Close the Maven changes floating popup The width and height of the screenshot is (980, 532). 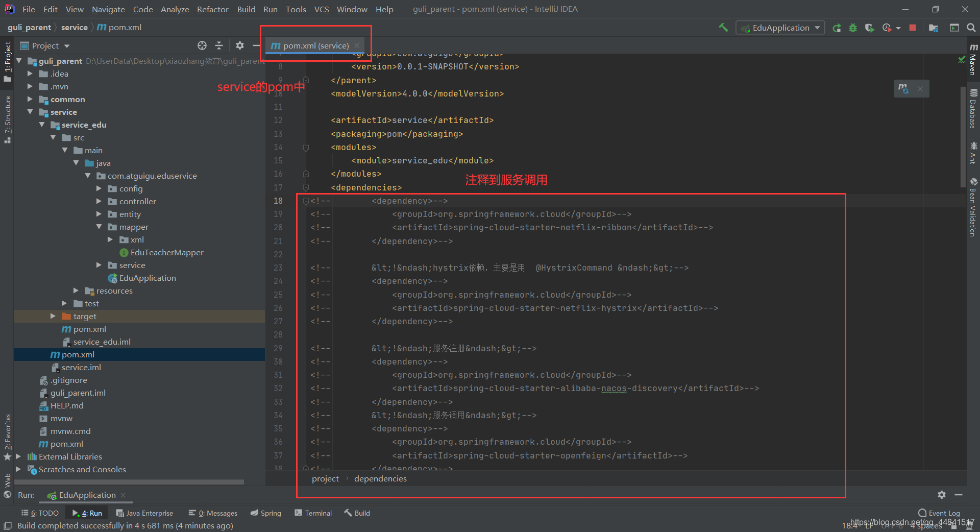pyautogui.click(x=920, y=89)
